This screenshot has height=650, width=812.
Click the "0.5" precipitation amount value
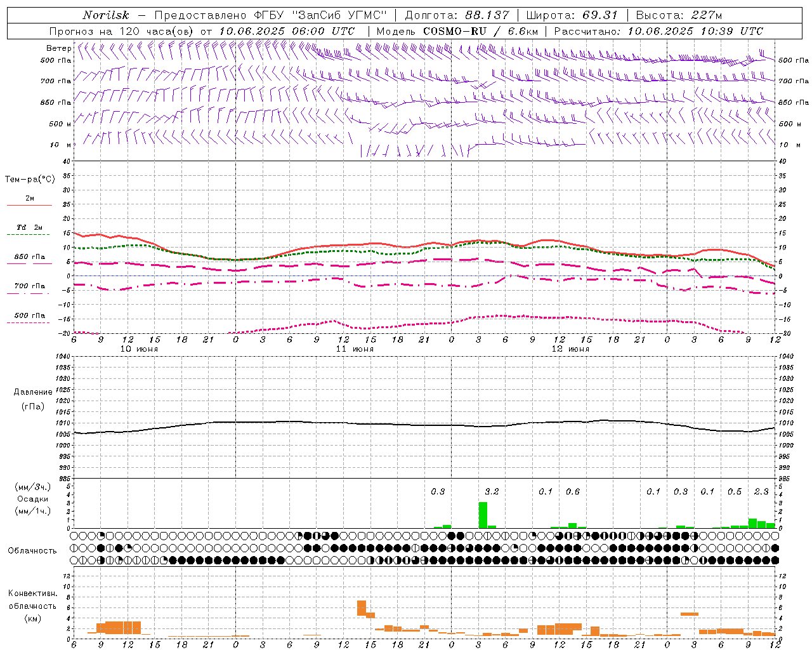735,491
